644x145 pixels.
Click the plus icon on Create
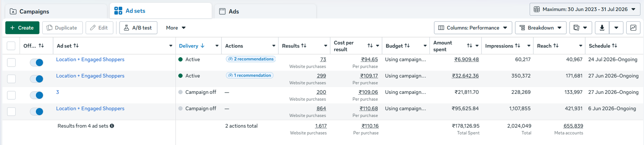point(12,28)
